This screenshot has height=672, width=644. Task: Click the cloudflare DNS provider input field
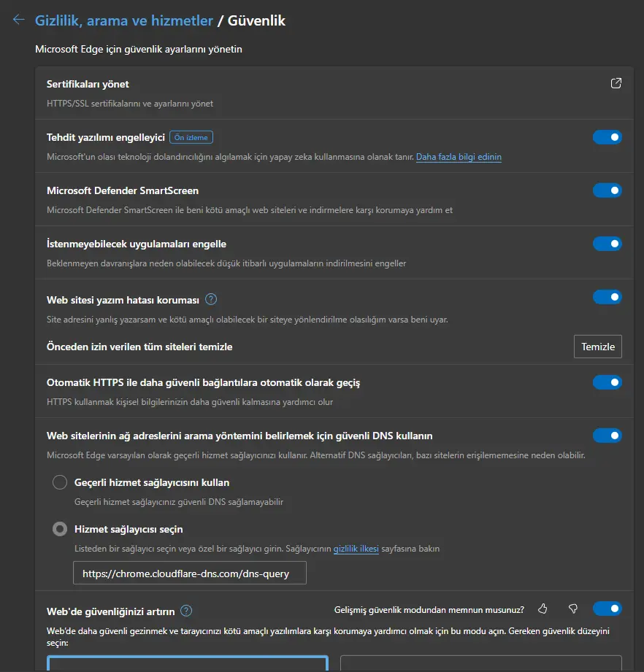tap(190, 573)
